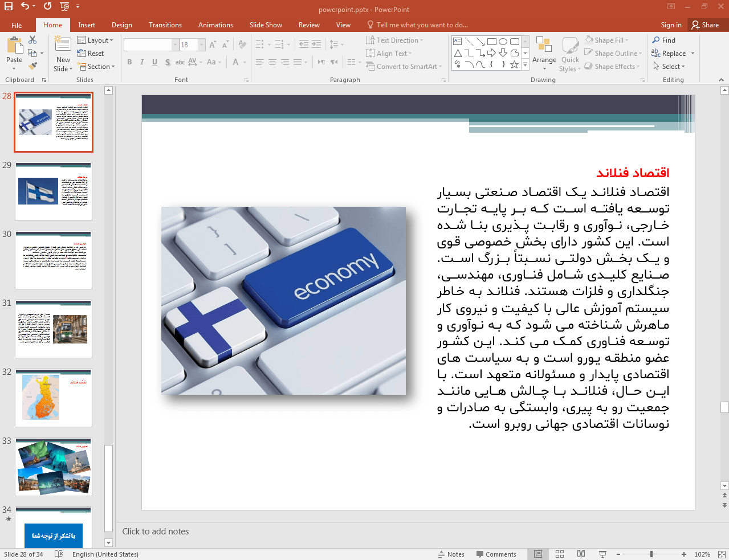
Task: Toggle Underline formatting
Action: (x=154, y=62)
